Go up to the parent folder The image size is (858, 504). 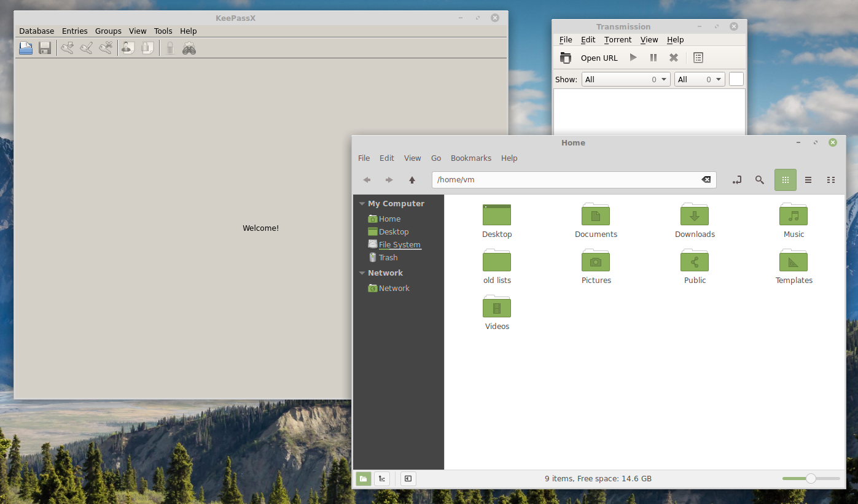[412, 180]
